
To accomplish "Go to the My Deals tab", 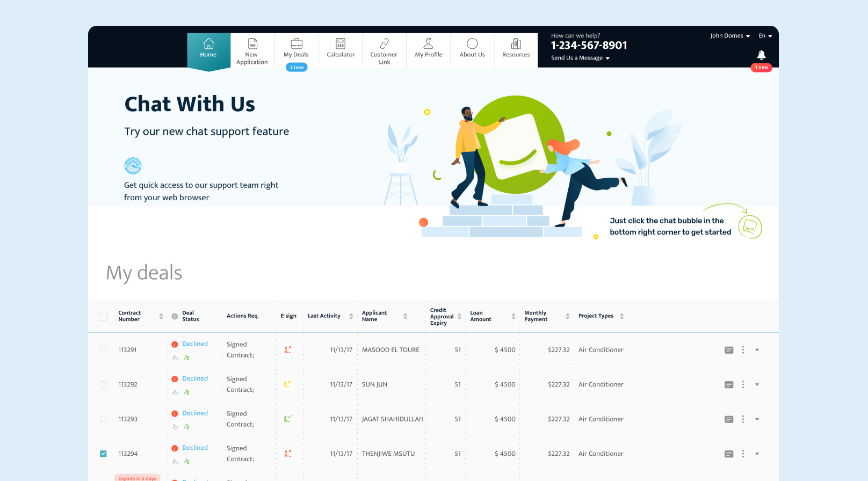I will [x=296, y=48].
